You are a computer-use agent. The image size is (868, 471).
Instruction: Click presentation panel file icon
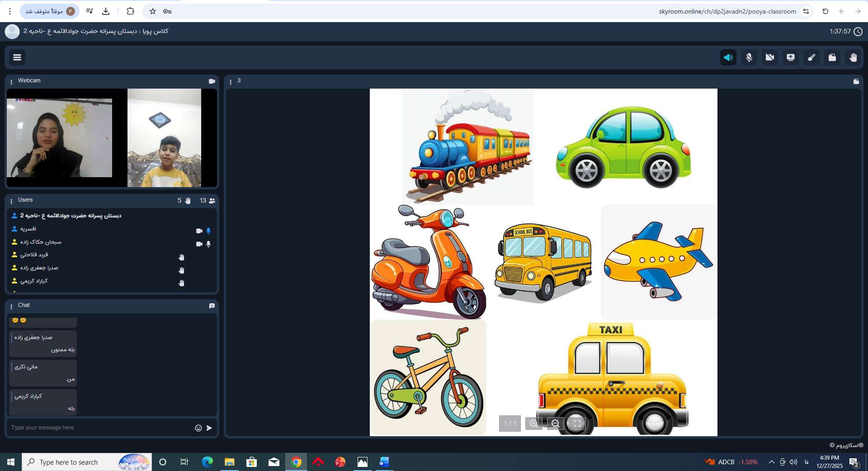click(856, 81)
